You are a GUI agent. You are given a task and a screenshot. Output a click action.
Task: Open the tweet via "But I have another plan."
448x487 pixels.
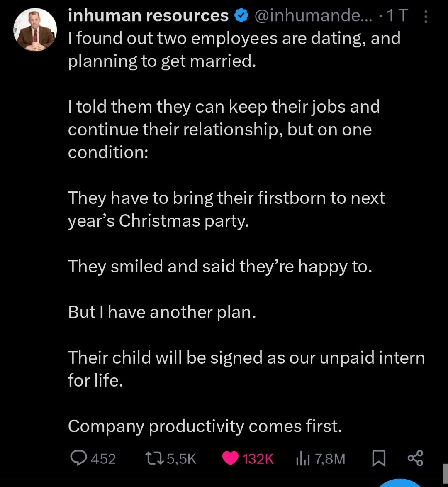click(162, 312)
